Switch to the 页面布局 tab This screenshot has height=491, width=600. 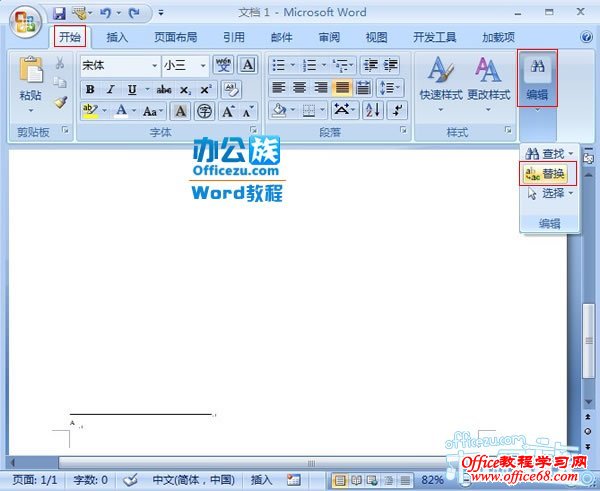176,37
